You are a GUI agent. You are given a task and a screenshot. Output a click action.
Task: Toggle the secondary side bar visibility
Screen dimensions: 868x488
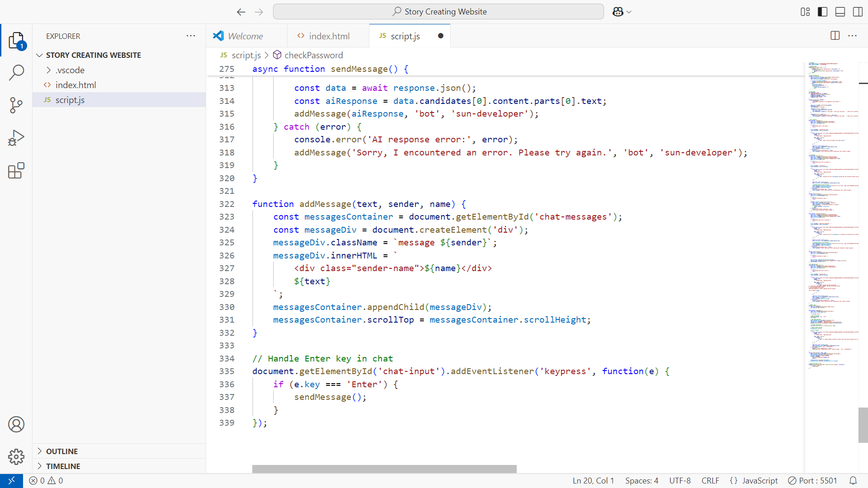857,12
